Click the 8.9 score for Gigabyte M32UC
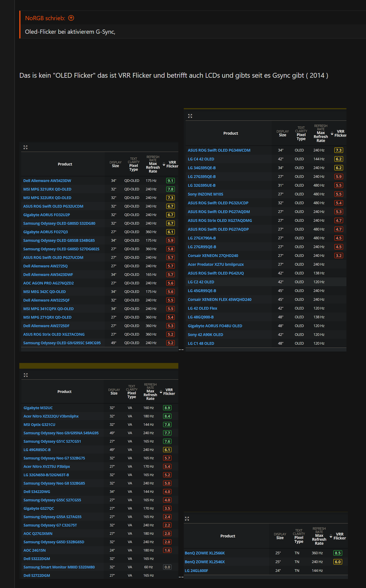The image size is (366, 588). 167,408
